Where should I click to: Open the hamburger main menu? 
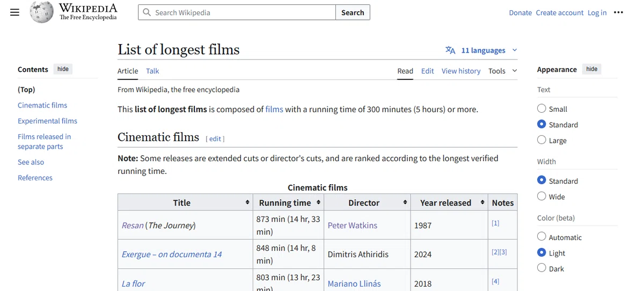15,12
